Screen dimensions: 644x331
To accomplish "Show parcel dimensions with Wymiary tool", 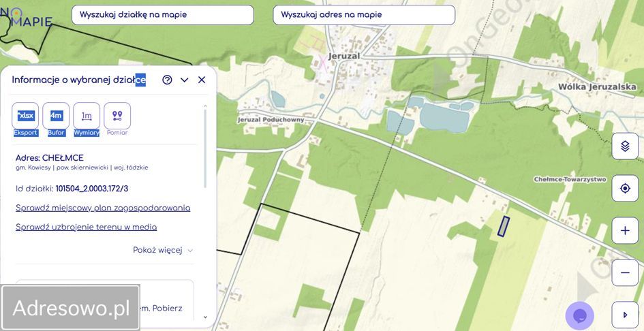I will pos(87,116).
